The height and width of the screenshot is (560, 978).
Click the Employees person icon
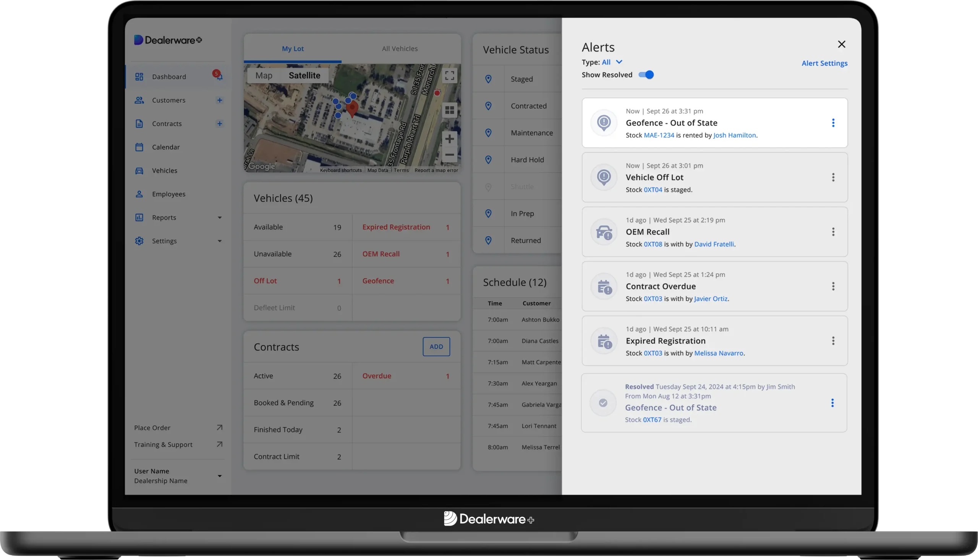tap(139, 194)
